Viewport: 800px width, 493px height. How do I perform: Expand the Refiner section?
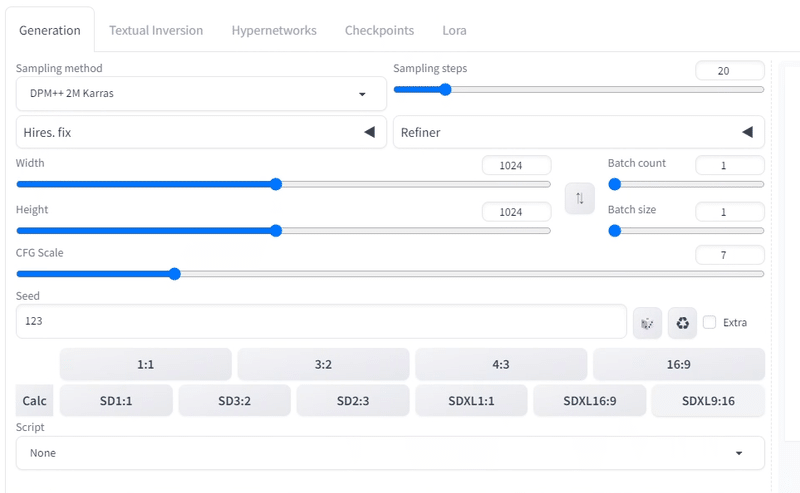pyautogui.click(x=579, y=132)
